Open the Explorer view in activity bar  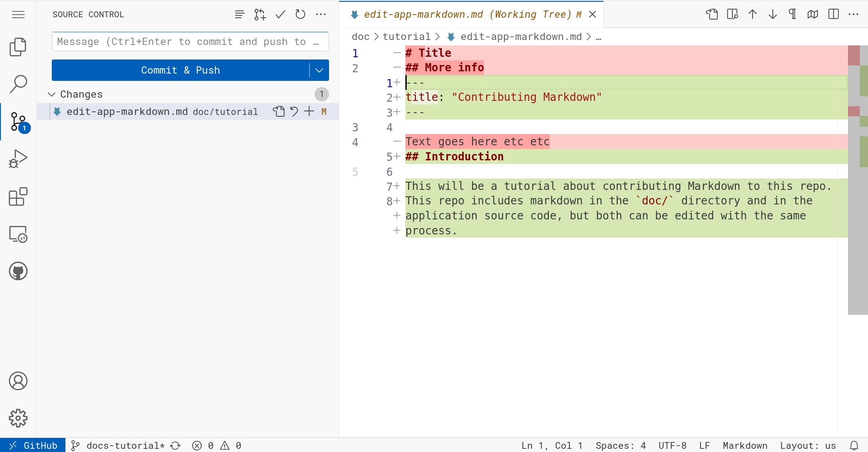pyautogui.click(x=18, y=47)
